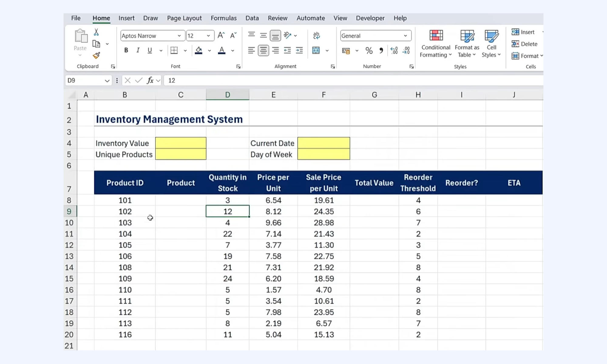Switch to the Page Layout tab
The height and width of the screenshot is (364, 607).
click(x=184, y=18)
